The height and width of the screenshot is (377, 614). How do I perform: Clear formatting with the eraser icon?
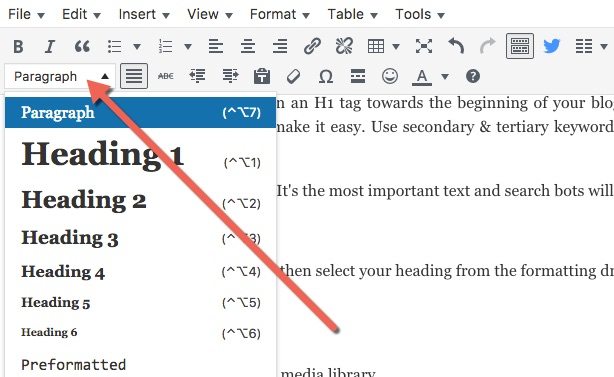click(x=293, y=76)
